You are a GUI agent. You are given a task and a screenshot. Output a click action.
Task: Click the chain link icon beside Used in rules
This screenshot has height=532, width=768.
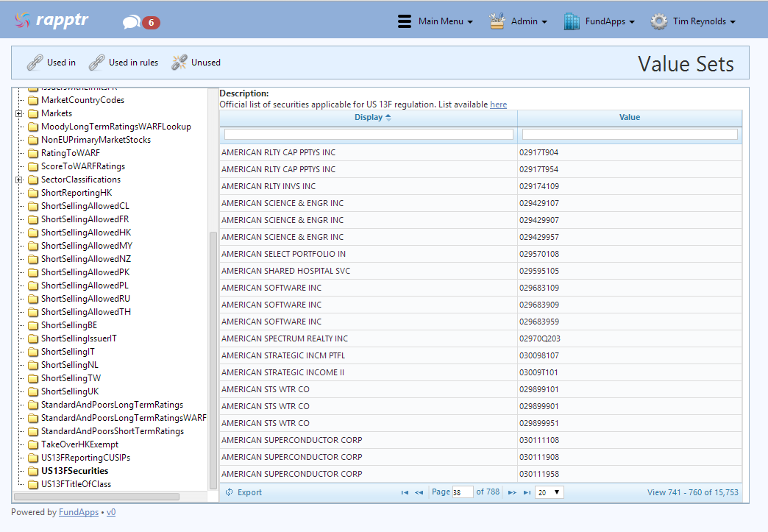point(96,63)
